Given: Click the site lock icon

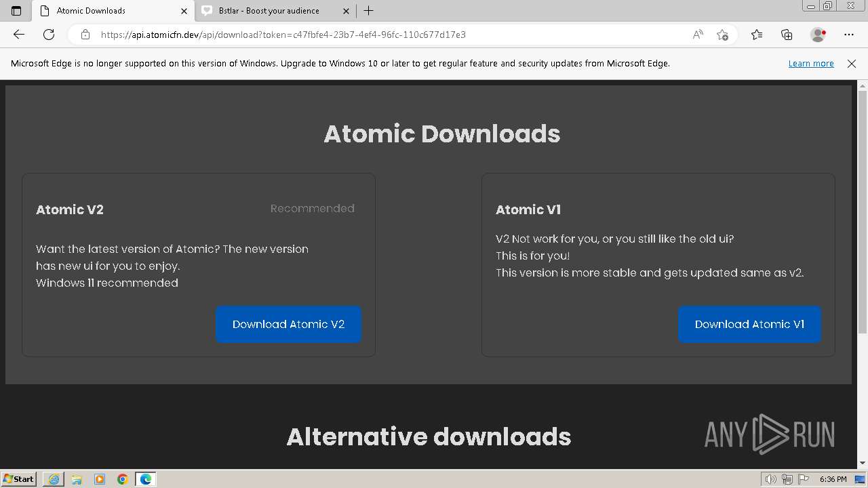Looking at the screenshot, I should (85, 35).
